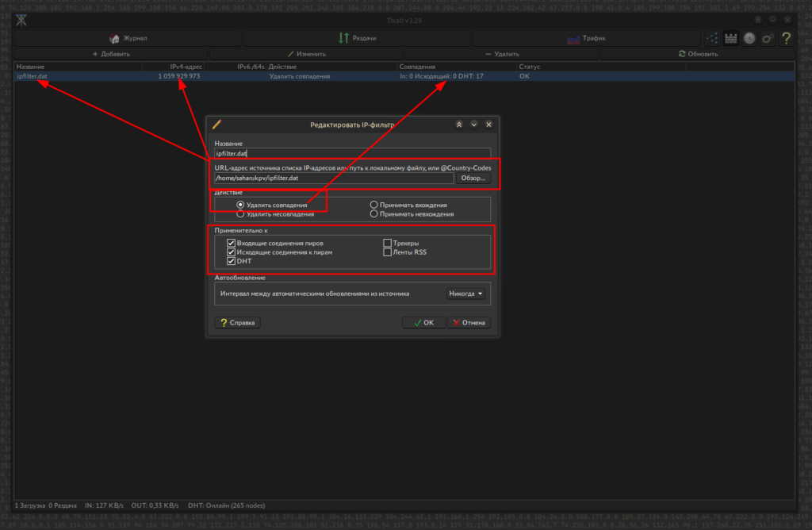Screen dimensions: 812x530
Task: Open help via the yellow question mark icon
Action: 787,38
